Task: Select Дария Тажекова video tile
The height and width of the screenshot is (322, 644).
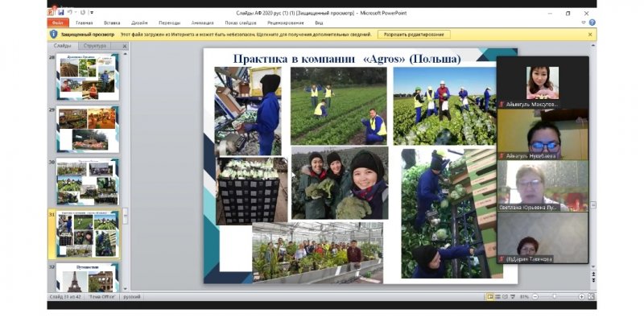Action: [543, 237]
